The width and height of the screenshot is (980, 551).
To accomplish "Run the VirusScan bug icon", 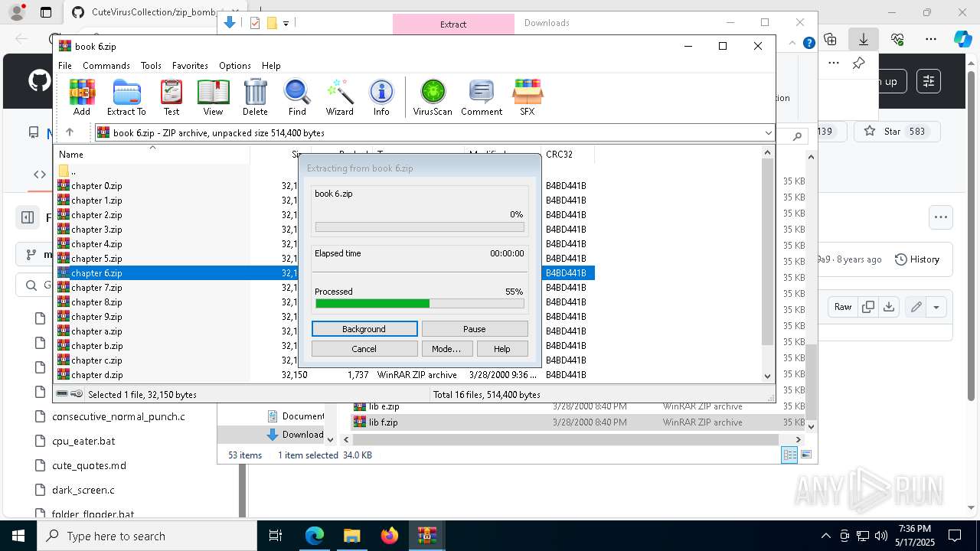I will pos(433,97).
